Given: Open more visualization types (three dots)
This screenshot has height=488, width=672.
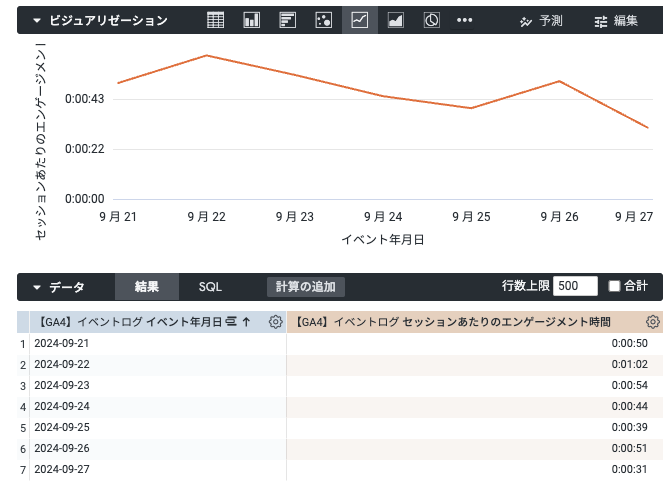Looking at the screenshot, I should coord(465,20).
